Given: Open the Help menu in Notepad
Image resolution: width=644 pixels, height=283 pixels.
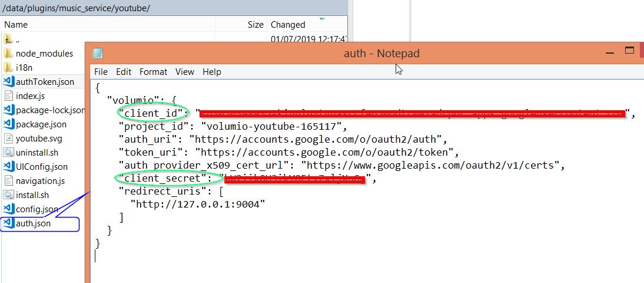Looking at the screenshot, I should coord(212,71).
